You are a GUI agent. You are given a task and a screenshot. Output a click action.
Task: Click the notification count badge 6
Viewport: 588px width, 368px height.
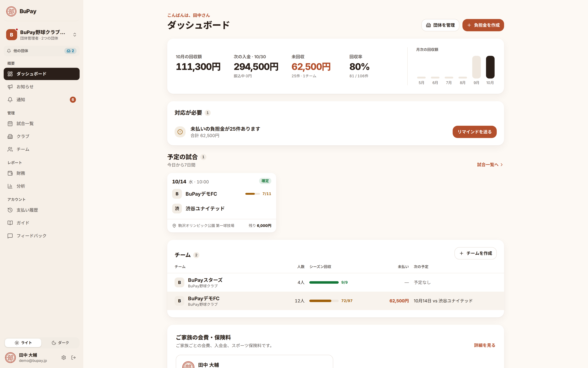[73, 100]
